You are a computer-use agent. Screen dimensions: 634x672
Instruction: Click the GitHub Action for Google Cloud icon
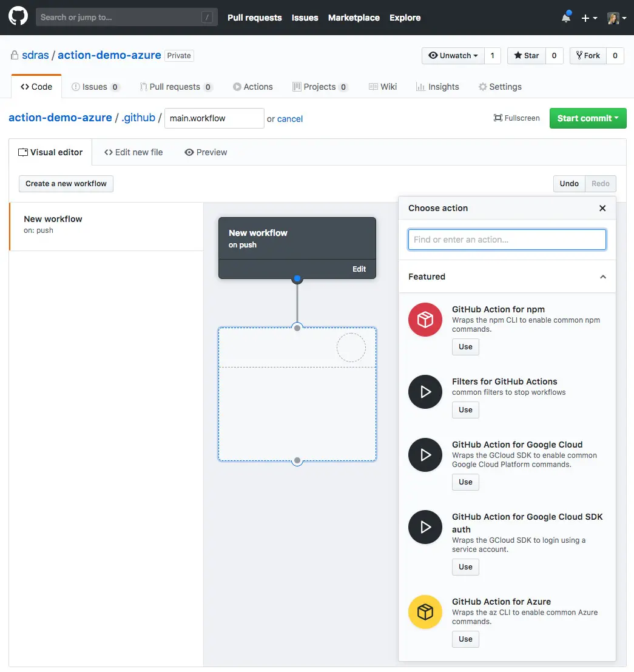pyautogui.click(x=425, y=455)
